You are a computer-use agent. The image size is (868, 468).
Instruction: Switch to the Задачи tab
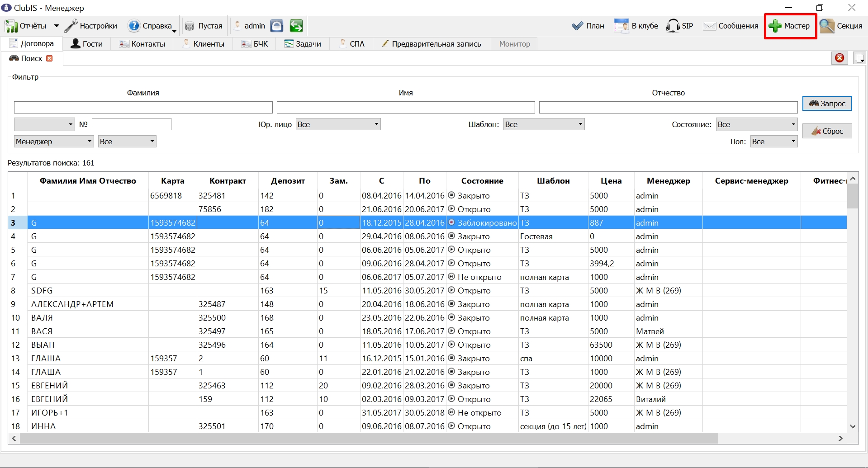tap(303, 44)
